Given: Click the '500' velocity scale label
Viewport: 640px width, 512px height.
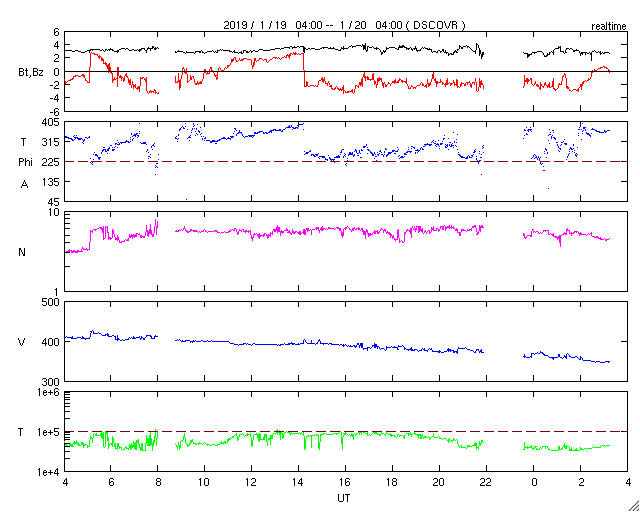Looking at the screenshot, I should 51,303.
